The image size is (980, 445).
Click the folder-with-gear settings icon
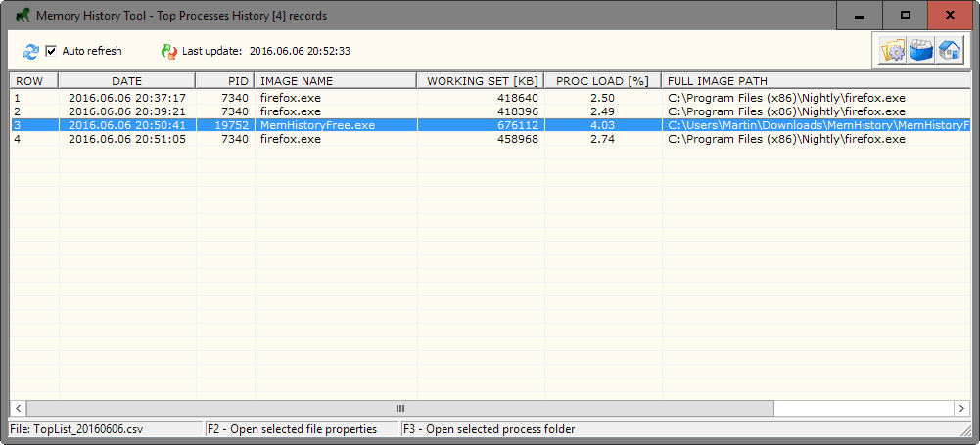[x=893, y=51]
